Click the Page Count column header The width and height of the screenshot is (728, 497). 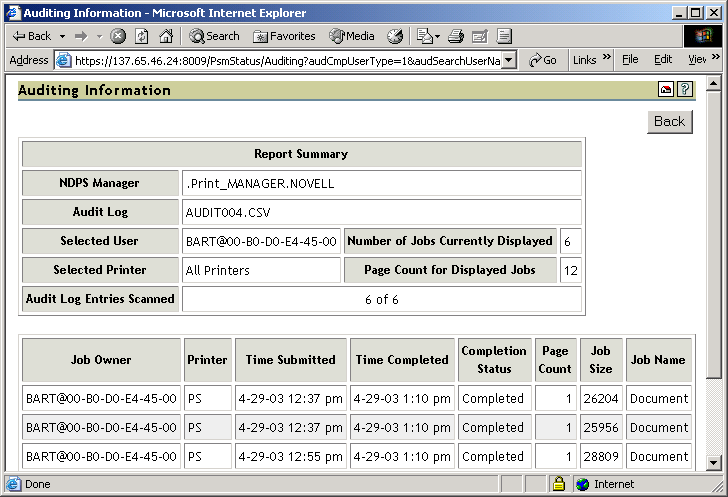click(x=555, y=360)
